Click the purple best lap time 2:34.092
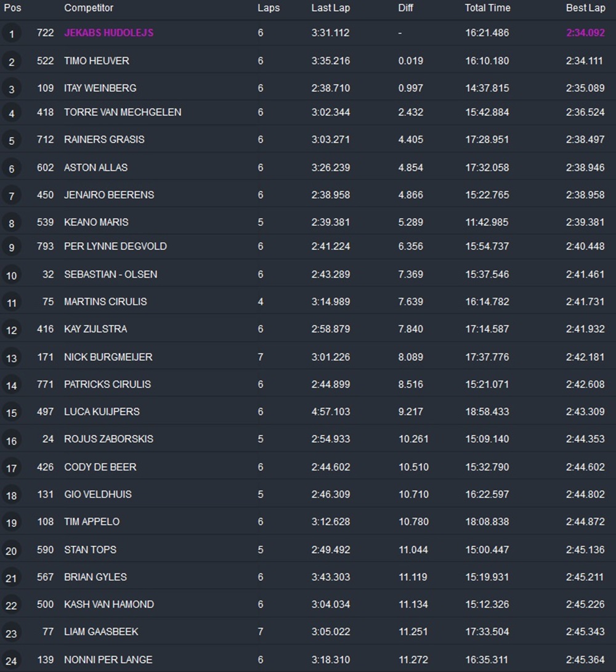Screen dimensions: 616x672 click(x=585, y=33)
